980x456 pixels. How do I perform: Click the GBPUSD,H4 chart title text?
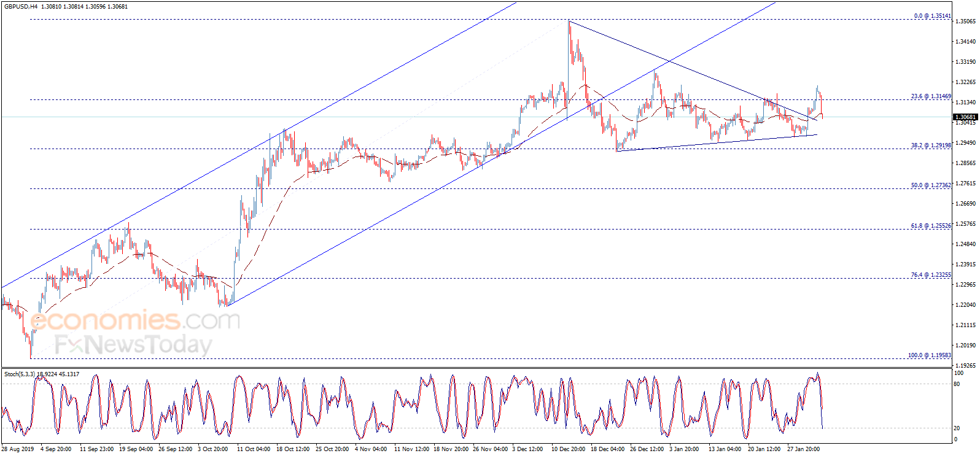click(20, 6)
